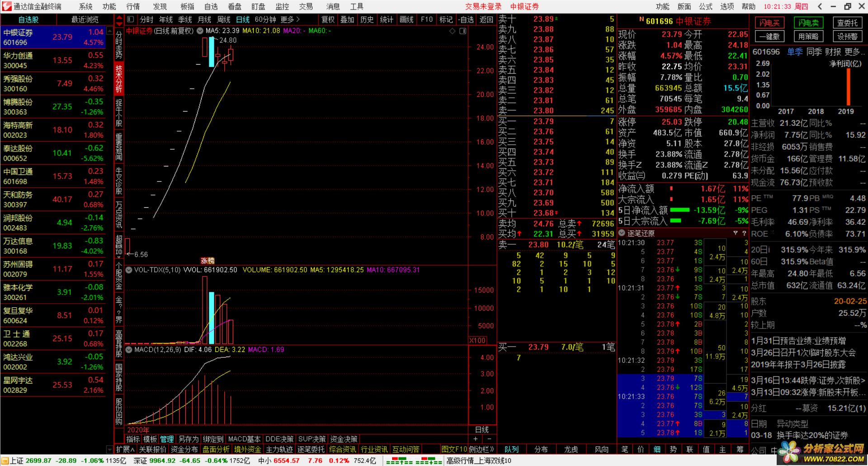
Task: Switch to 筹 chip view tab
Action: (x=740, y=449)
